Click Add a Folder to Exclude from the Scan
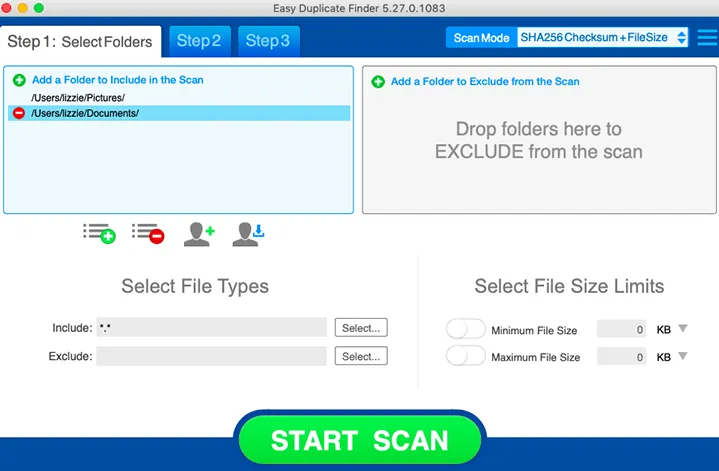 (485, 82)
